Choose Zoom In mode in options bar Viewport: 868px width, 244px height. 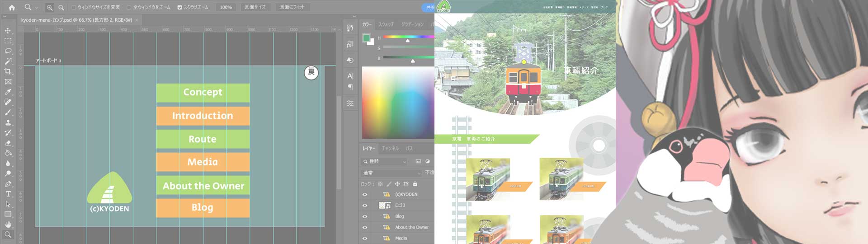coord(50,7)
